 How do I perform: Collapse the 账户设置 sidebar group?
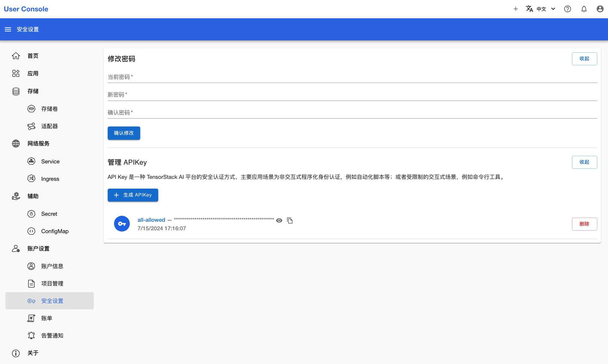point(50,249)
